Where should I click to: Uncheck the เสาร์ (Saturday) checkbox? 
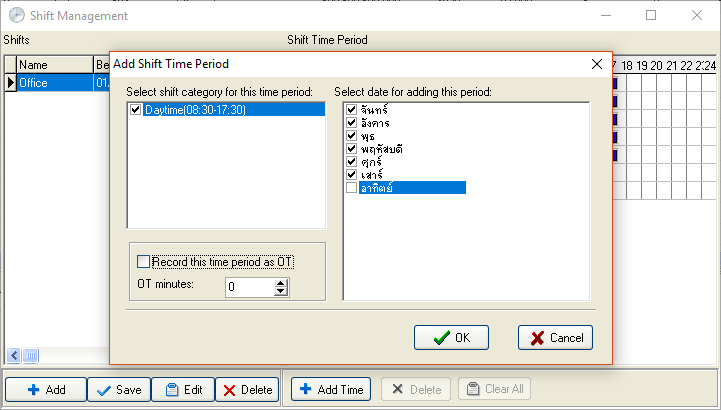[x=351, y=175]
